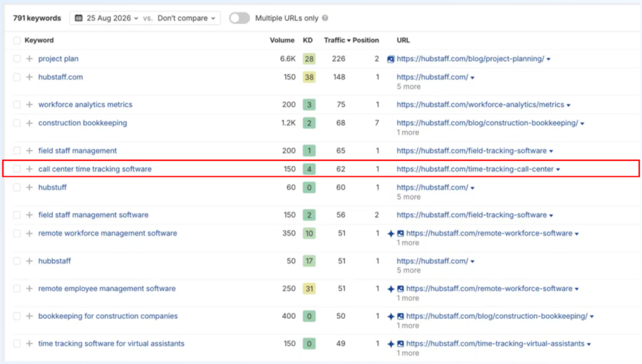
Task: Click image icon in remote workforce management software row
Action: coord(401,234)
